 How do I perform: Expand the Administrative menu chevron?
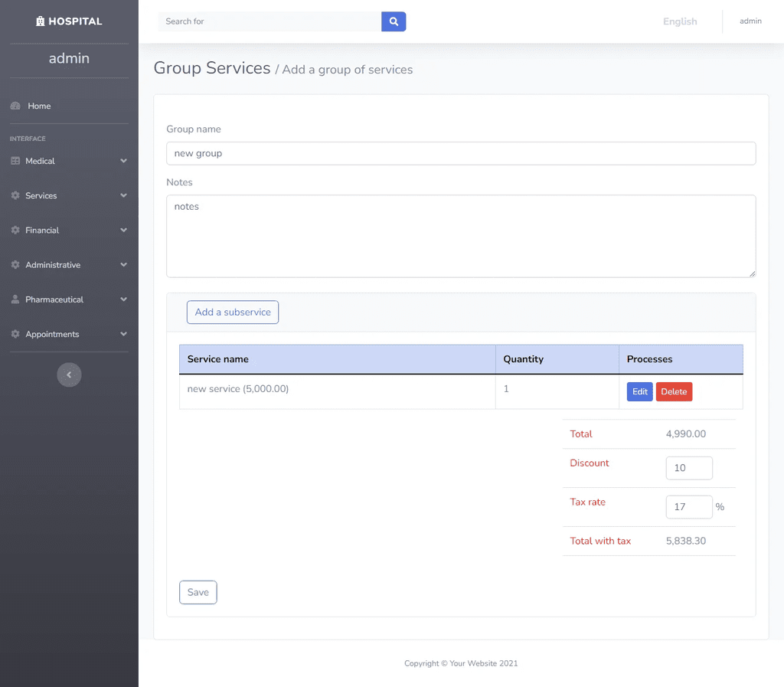click(123, 264)
